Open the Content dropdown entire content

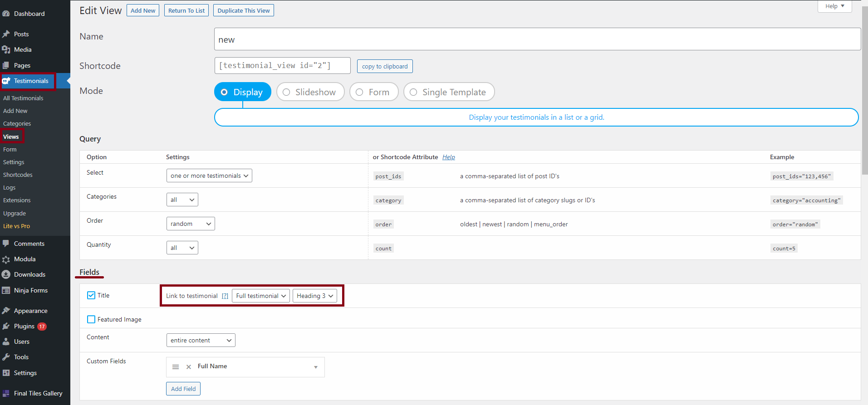pos(201,340)
